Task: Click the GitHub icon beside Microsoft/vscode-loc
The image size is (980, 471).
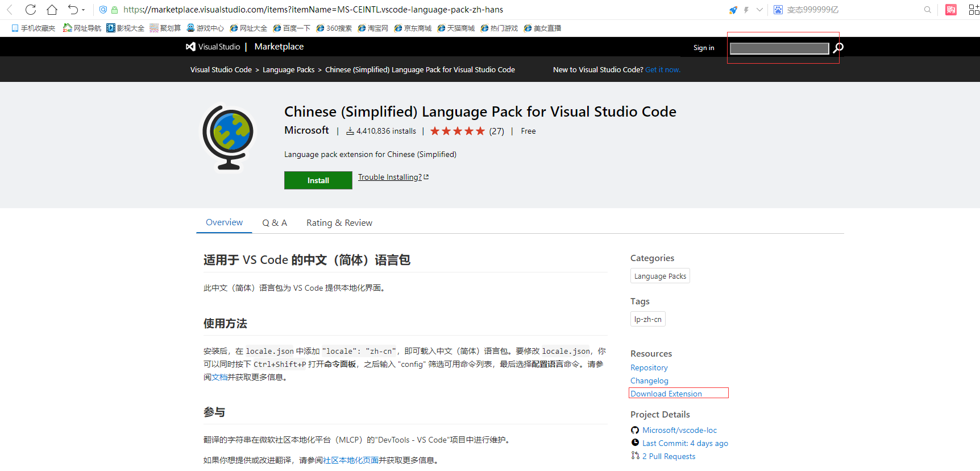Action: [x=635, y=430]
